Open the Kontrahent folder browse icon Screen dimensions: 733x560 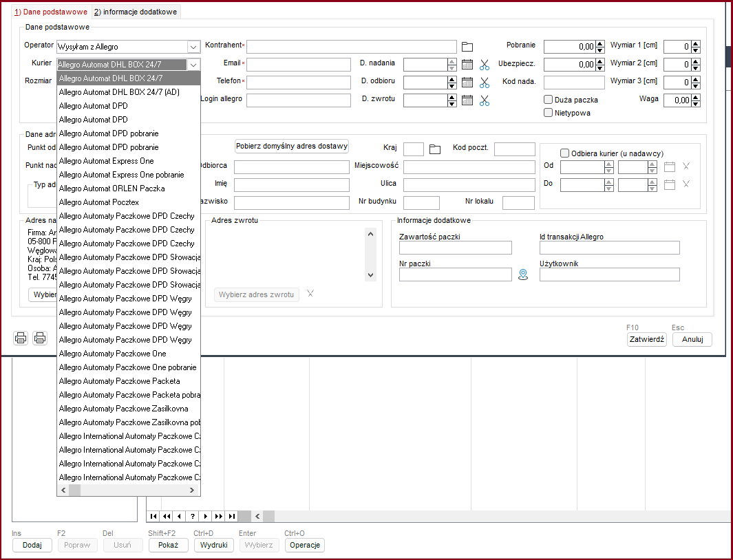click(x=467, y=47)
